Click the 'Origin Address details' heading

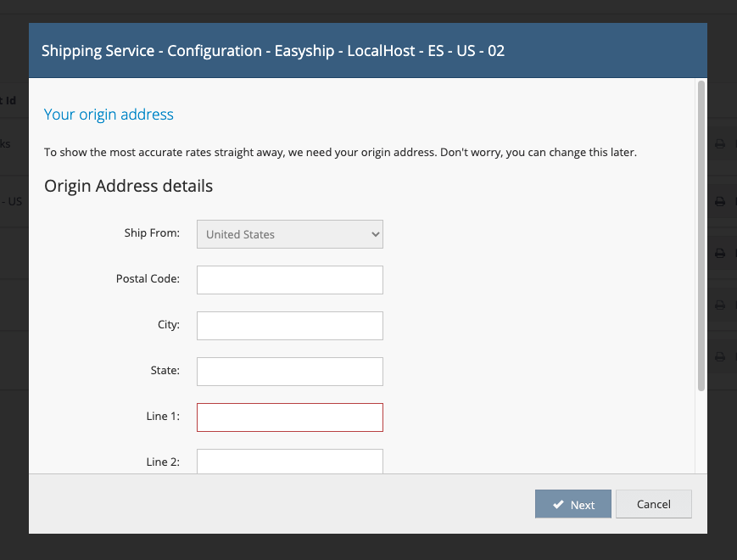[128, 186]
